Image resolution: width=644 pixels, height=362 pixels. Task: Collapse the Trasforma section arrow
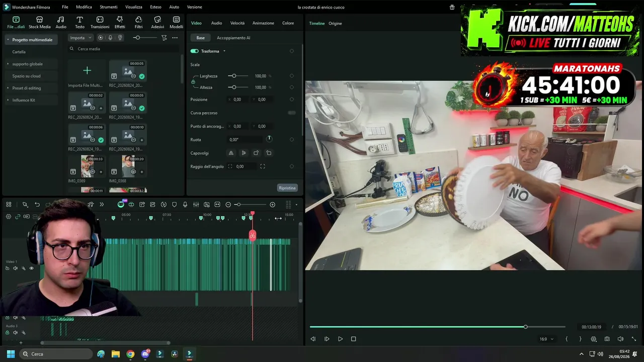(224, 51)
